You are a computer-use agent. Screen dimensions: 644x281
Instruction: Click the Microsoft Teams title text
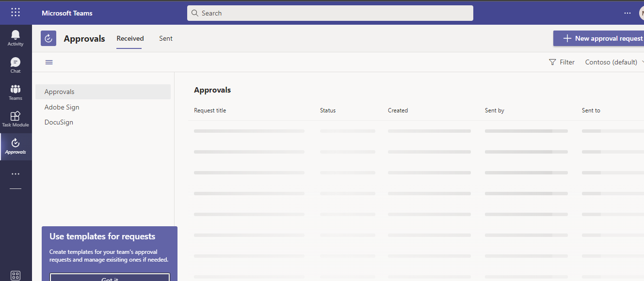(x=67, y=13)
